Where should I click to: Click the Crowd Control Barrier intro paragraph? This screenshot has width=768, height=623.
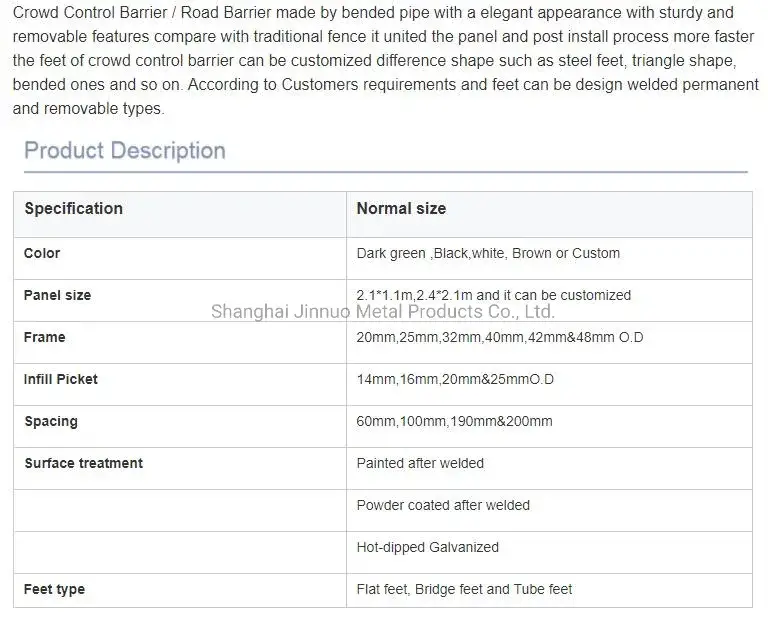pyautogui.click(x=384, y=61)
